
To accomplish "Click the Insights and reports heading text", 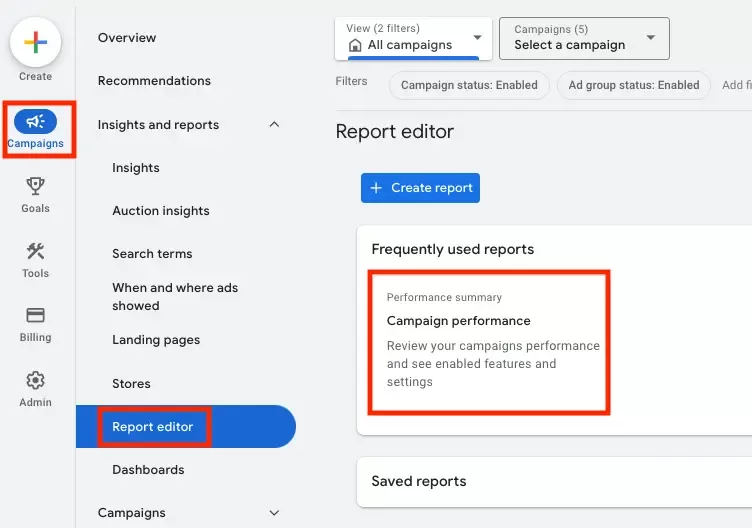I will coord(158,125).
